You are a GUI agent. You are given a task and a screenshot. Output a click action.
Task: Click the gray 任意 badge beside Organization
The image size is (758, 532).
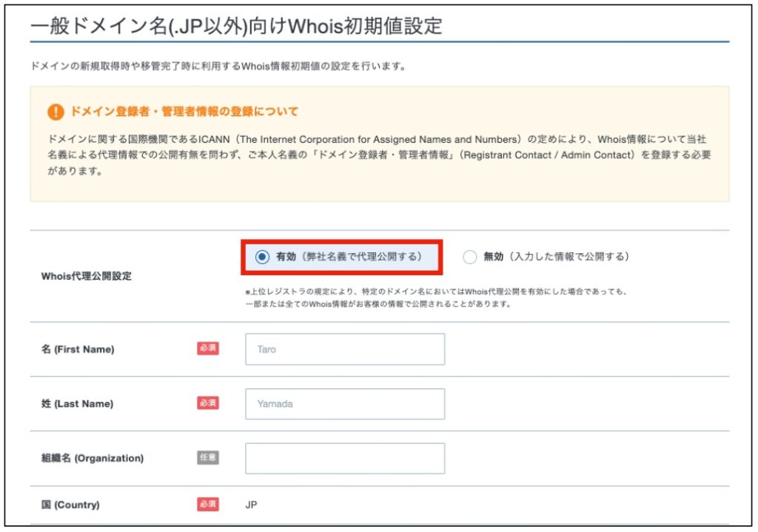pyautogui.click(x=208, y=458)
